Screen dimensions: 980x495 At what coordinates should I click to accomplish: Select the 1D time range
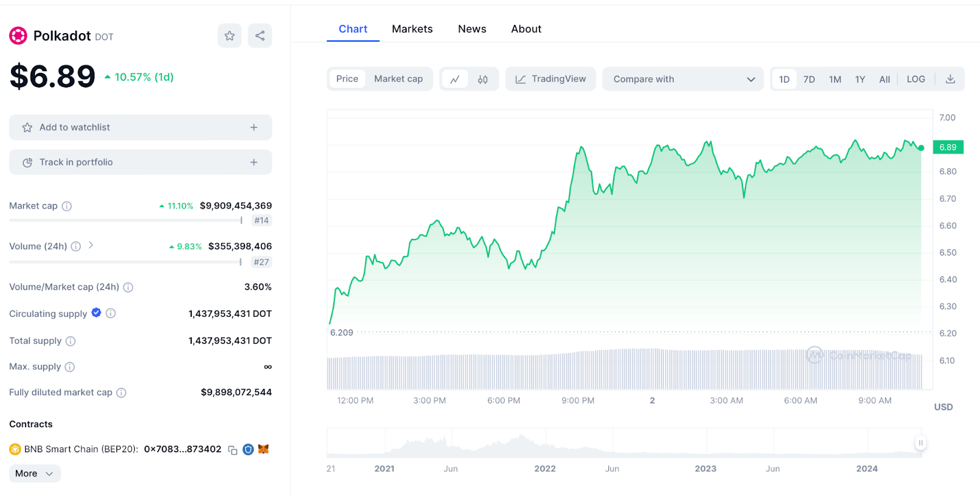[x=784, y=79]
